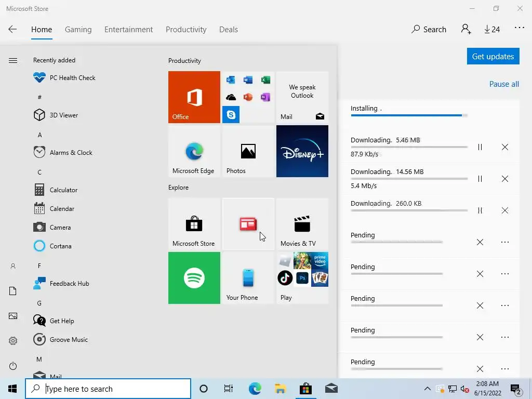Click Search in the Store header
This screenshot has height=399, width=532.
(429, 30)
